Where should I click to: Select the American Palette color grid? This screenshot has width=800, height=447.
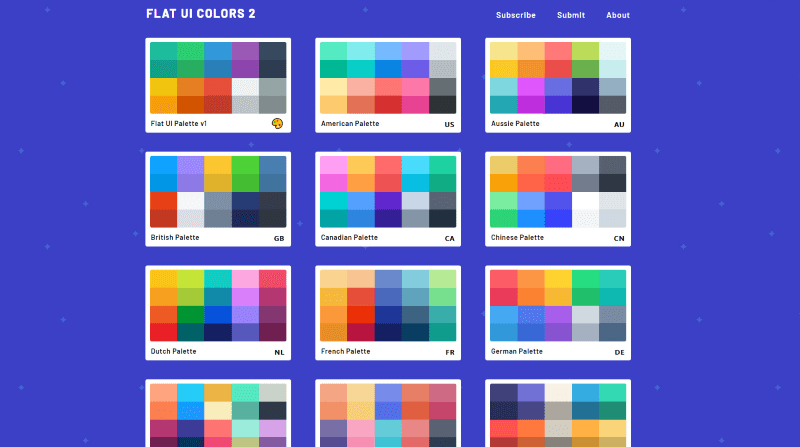(x=388, y=78)
